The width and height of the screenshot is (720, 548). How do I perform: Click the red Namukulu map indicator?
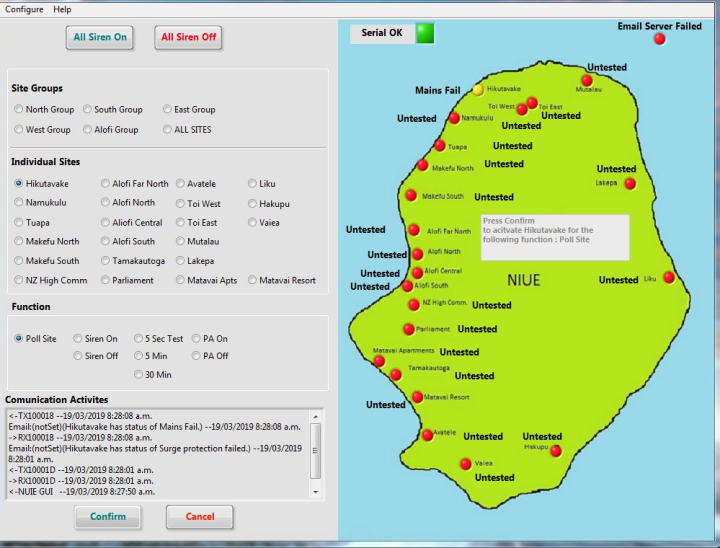point(454,118)
